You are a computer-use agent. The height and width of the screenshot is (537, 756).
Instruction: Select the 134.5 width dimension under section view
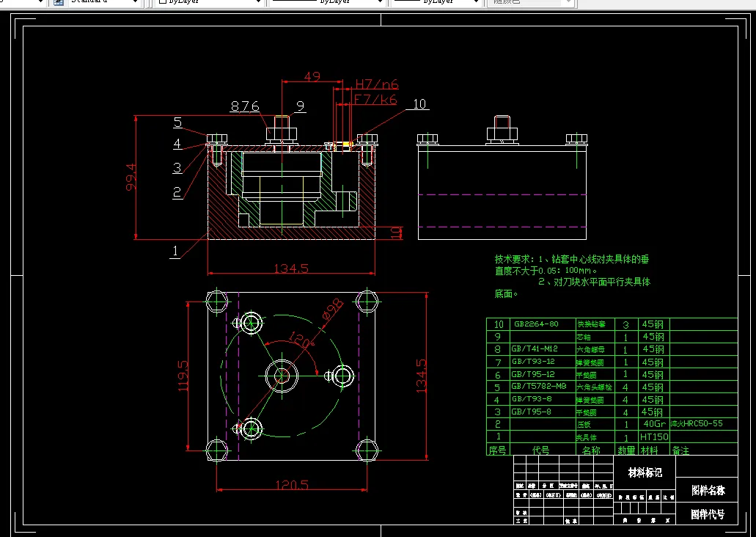pyautogui.click(x=291, y=268)
